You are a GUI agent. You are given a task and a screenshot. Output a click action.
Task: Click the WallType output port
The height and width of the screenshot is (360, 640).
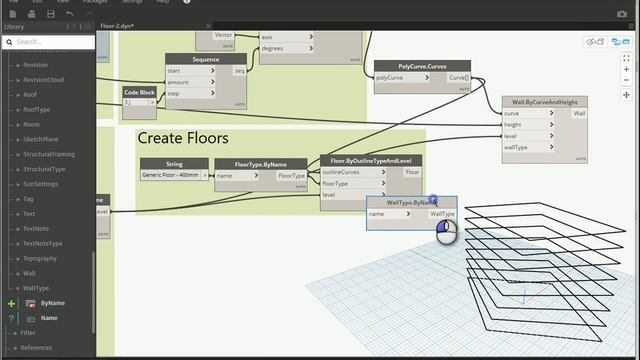442,214
